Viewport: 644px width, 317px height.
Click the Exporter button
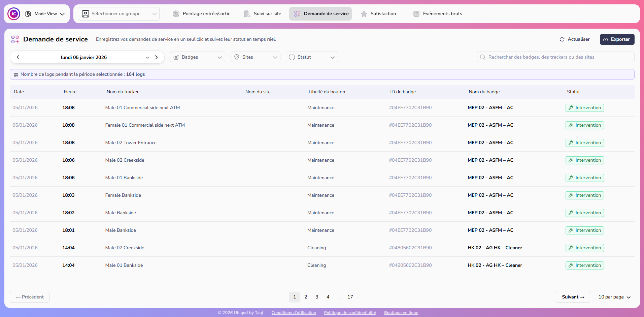coord(617,39)
